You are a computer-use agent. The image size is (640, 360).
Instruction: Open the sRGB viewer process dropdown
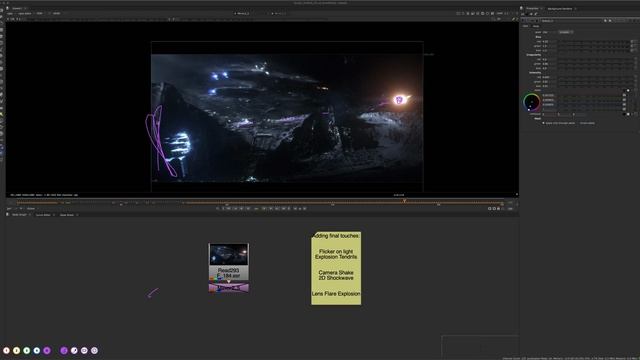(57, 13)
